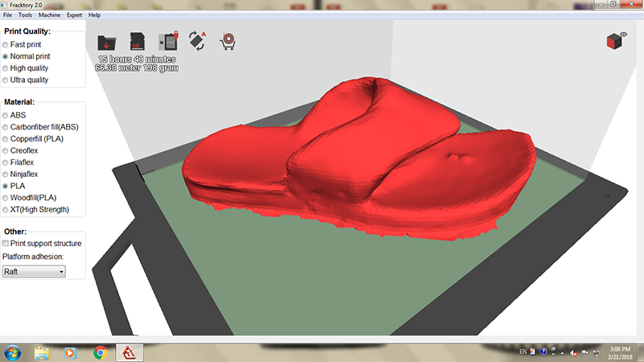Open the Machine menu

click(x=49, y=14)
